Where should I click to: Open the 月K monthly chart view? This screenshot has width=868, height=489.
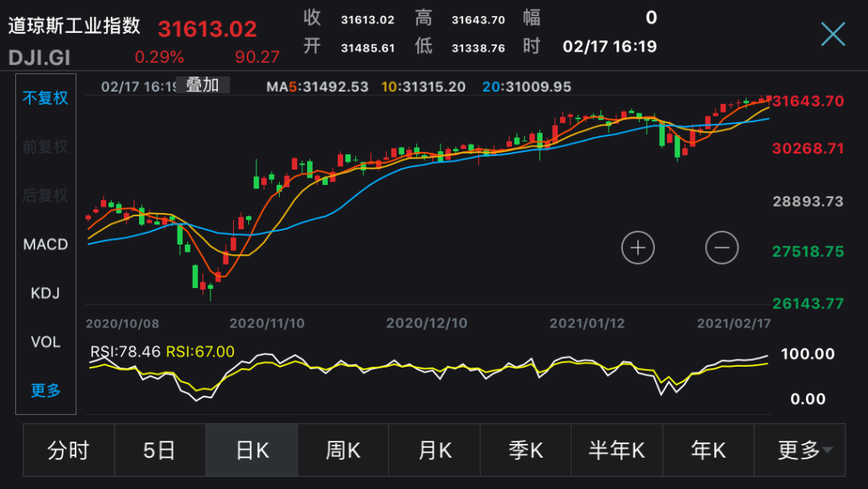[x=434, y=450]
